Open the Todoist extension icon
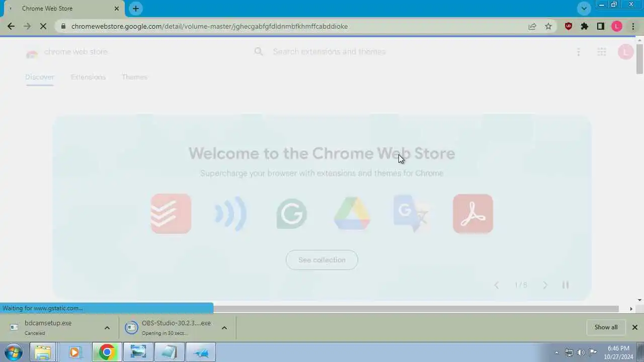 pyautogui.click(x=171, y=214)
